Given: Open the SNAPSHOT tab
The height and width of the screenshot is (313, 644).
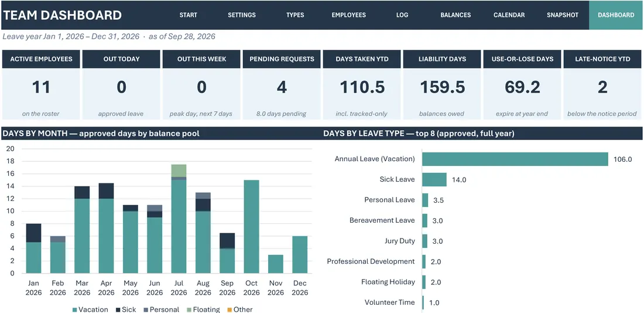Looking at the screenshot, I should coord(562,15).
